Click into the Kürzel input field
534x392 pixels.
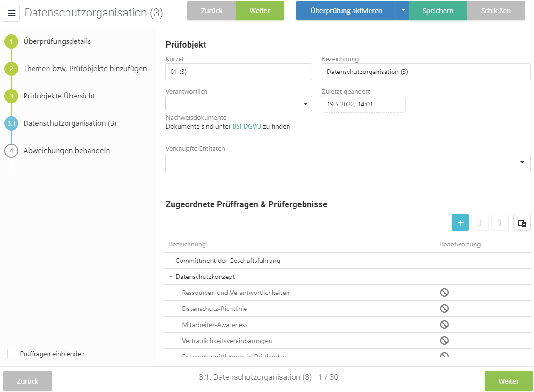pos(238,72)
